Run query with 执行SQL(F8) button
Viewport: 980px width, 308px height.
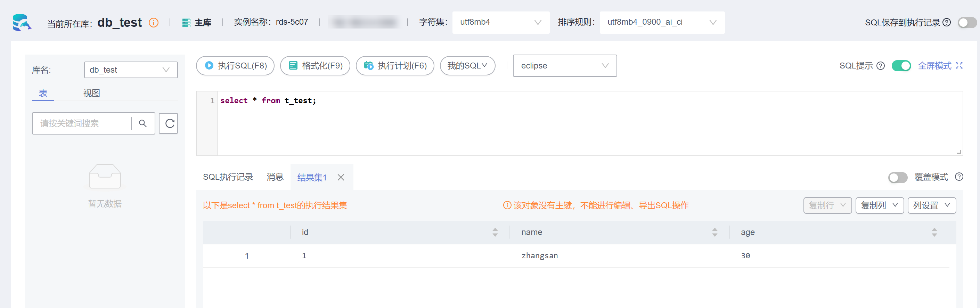235,66
